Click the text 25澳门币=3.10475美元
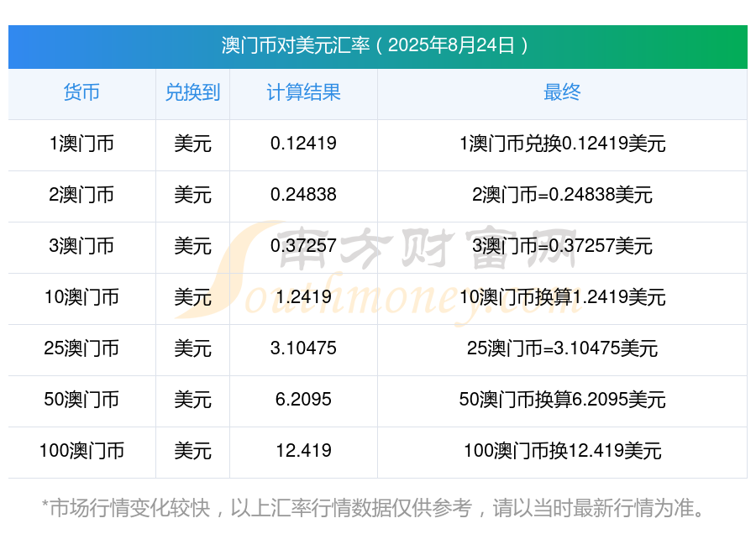This screenshot has width=756, height=534. pos(562,348)
